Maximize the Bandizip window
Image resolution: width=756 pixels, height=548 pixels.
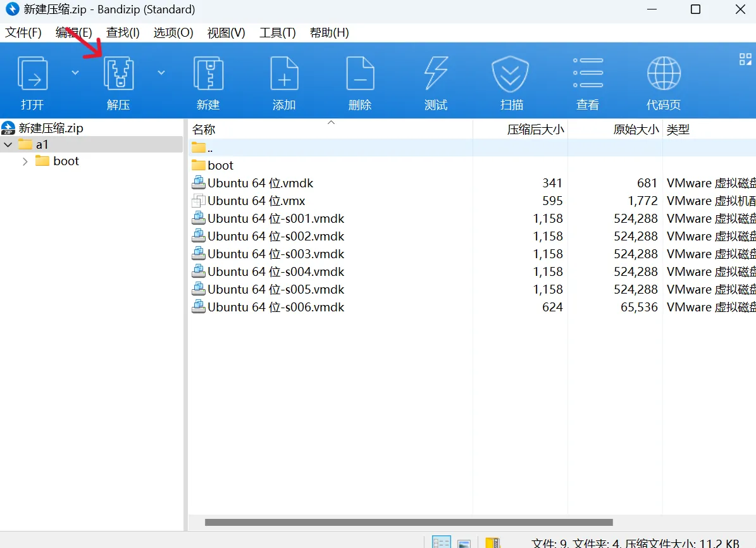click(x=695, y=9)
